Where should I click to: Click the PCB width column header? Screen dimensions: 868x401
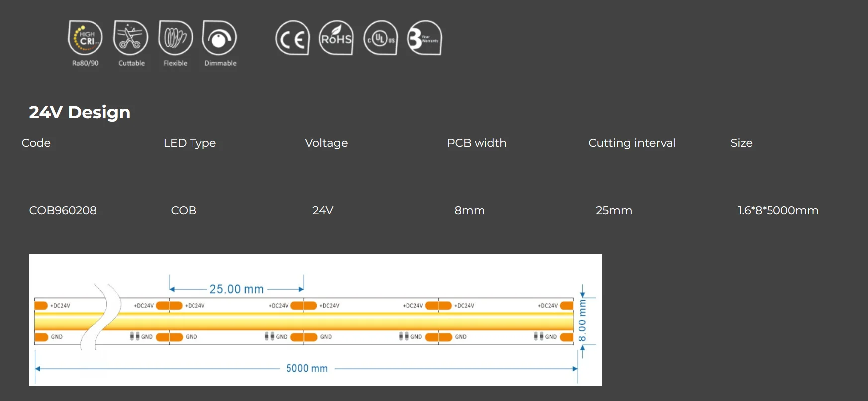coord(477,143)
